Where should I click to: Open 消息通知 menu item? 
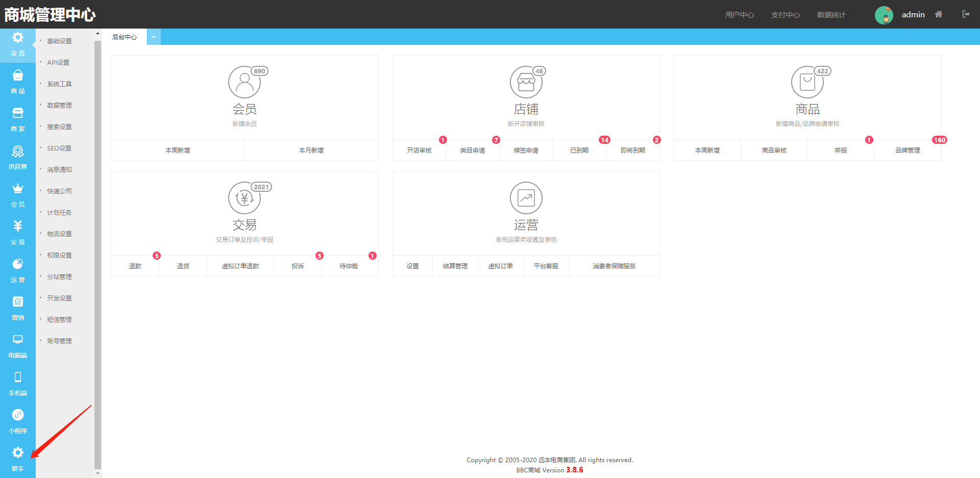pos(60,170)
